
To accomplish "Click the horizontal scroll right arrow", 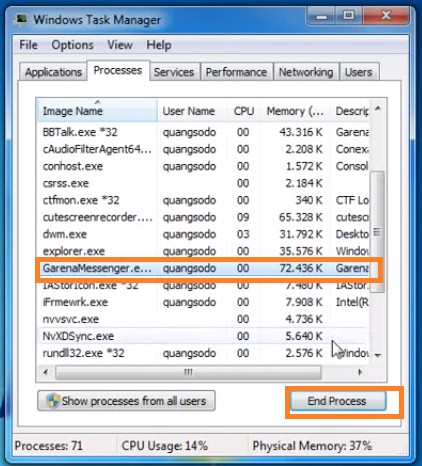I will tap(360, 372).
